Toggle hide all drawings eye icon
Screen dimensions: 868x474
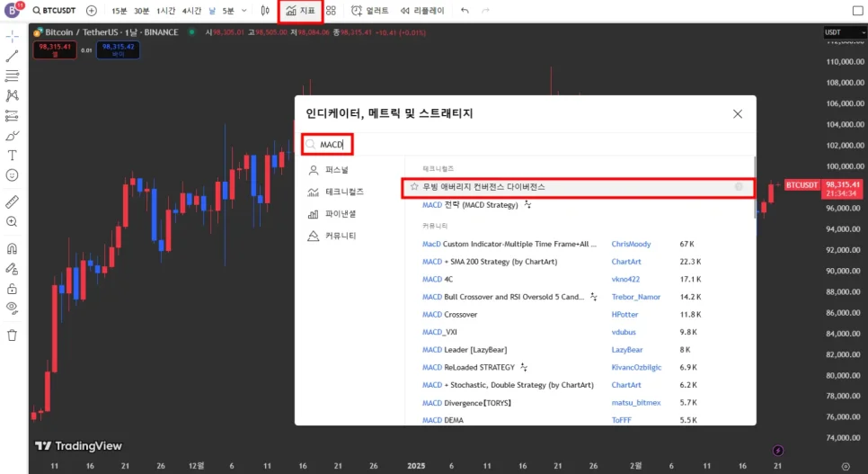pos(13,309)
